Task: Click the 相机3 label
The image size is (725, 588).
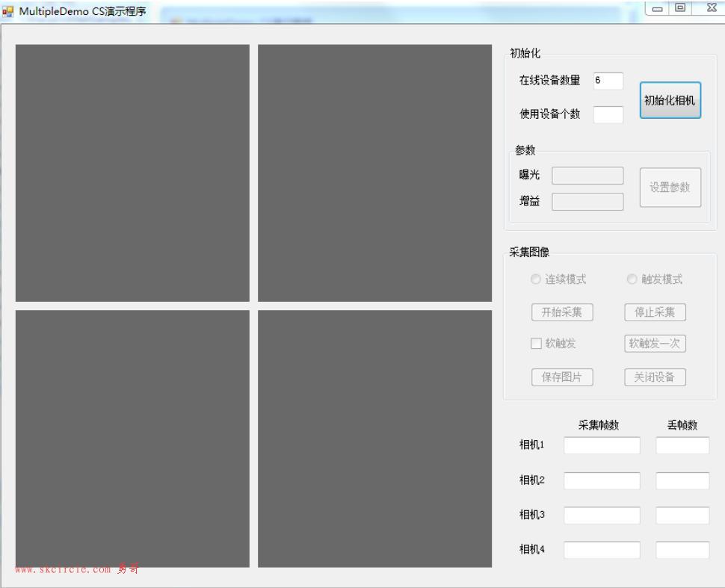Action: tap(531, 515)
